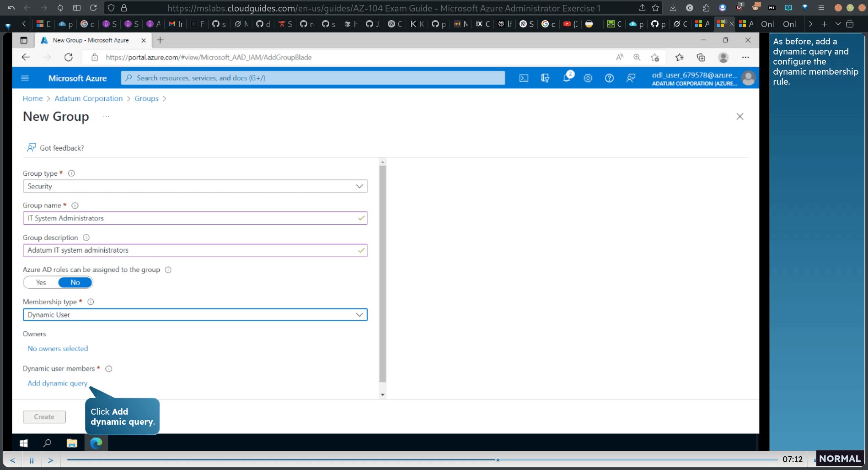Image resolution: width=868 pixels, height=470 pixels.
Task: Go to Home breadcrumb
Action: [x=32, y=98]
